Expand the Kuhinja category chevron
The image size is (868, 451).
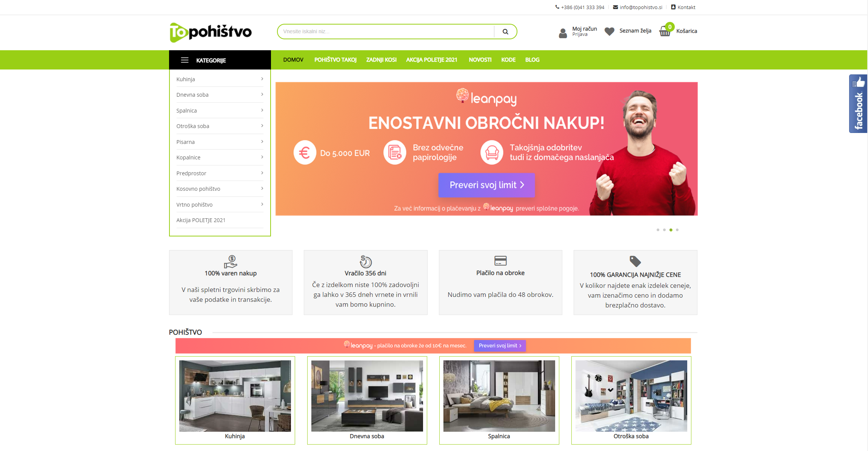click(262, 79)
